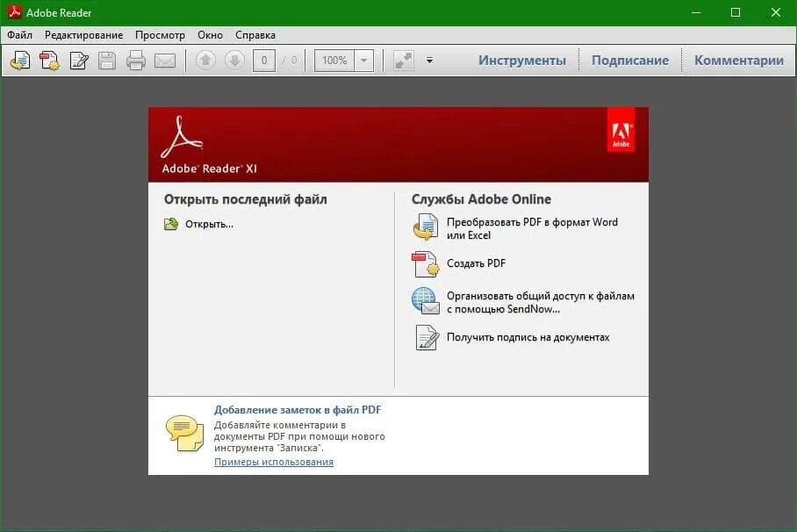Open the Редактирование menu

coord(84,35)
